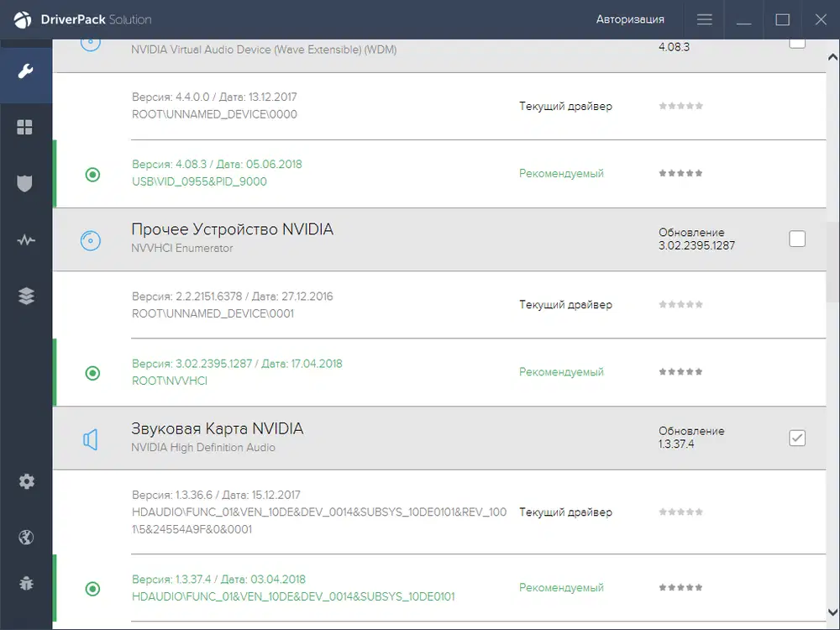The width and height of the screenshot is (840, 630).
Task: Open settings gear in sidebar
Action: click(26, 481)
